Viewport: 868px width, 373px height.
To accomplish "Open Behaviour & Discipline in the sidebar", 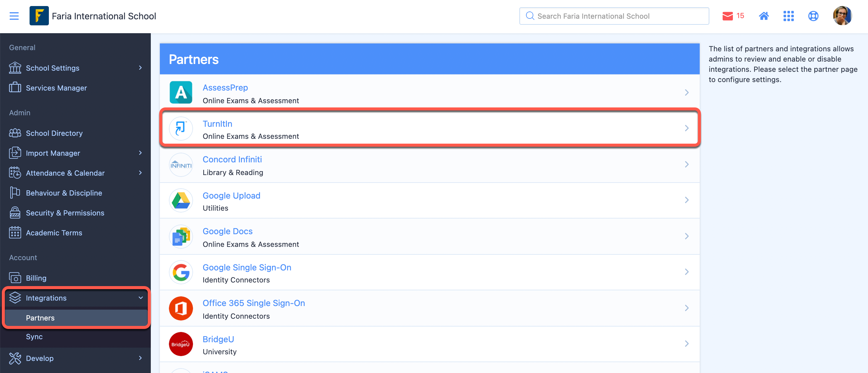I will [64, 193].
